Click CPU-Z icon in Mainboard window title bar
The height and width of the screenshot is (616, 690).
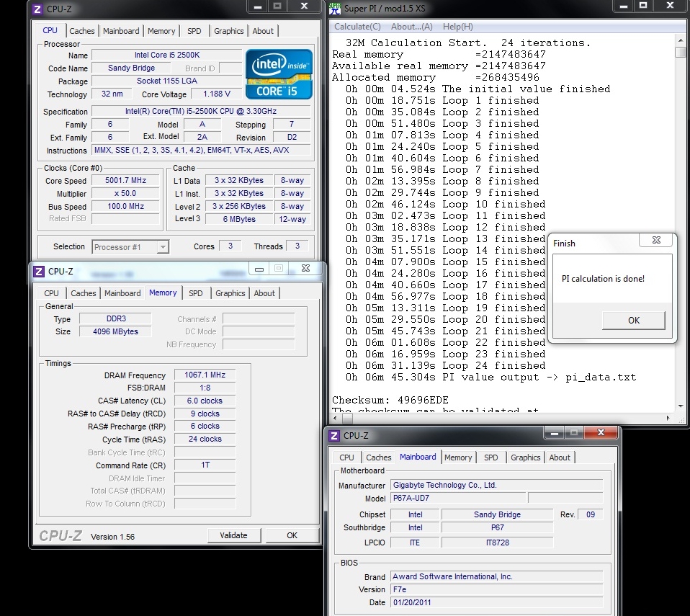[334, 435]
